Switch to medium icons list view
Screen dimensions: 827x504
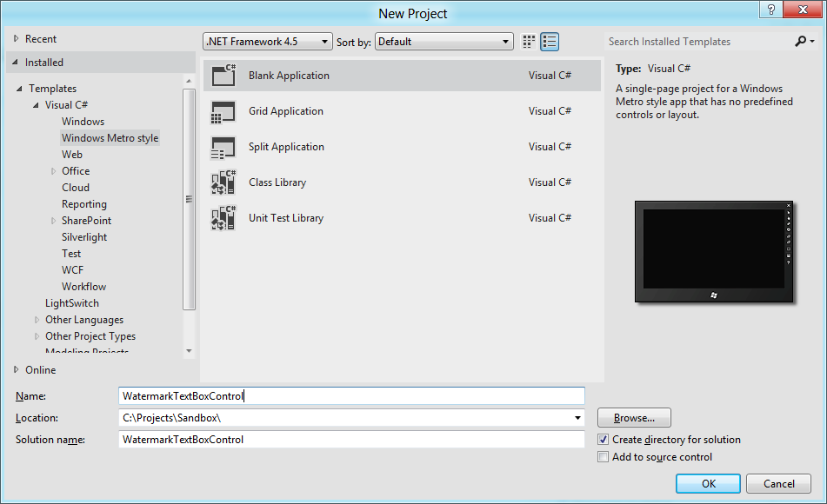550,42
